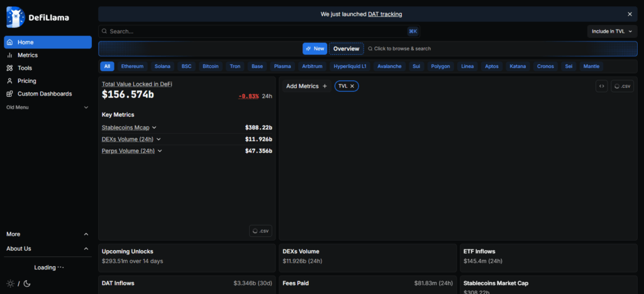Screen dimensions: 644x294
Task: Go to the Pricing page
Action: coord(26,81)
